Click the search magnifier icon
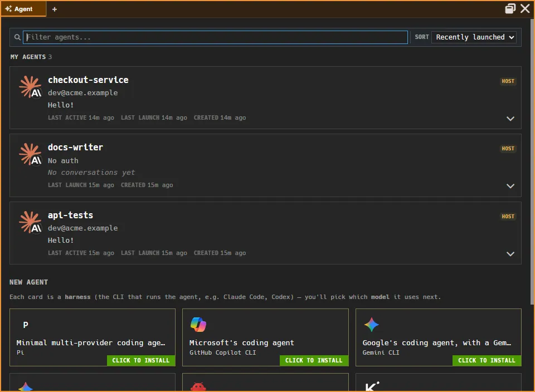 pos(17,37)
